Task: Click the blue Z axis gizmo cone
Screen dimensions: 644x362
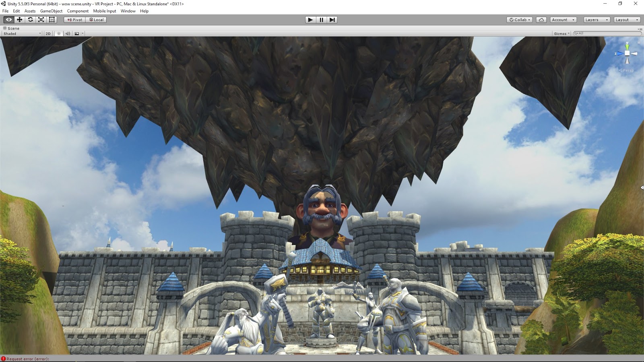Action: tap(620, 53)
